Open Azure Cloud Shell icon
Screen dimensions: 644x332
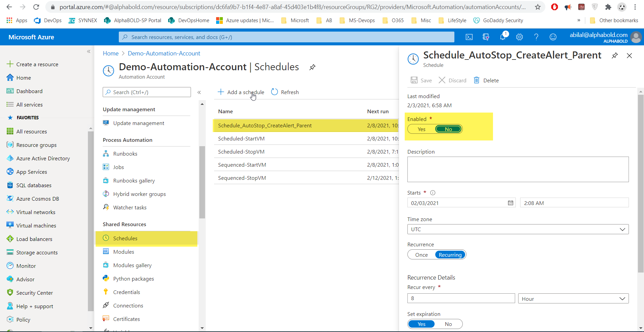point(469,37)
